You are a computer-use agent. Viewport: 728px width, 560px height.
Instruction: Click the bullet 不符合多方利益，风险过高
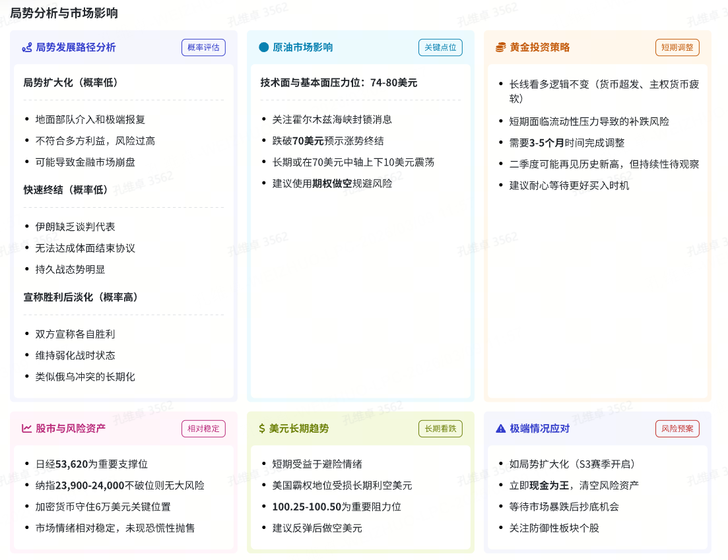[95, 141]
